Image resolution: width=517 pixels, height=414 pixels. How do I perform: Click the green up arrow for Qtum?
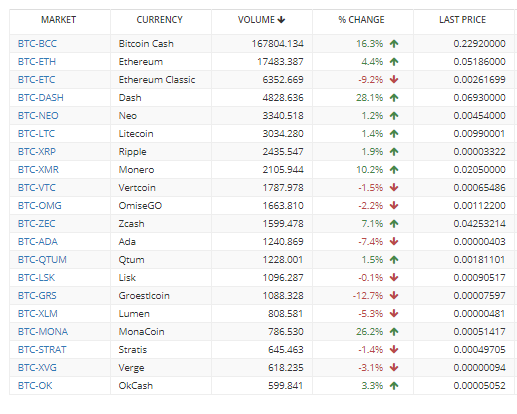point(394,260)
